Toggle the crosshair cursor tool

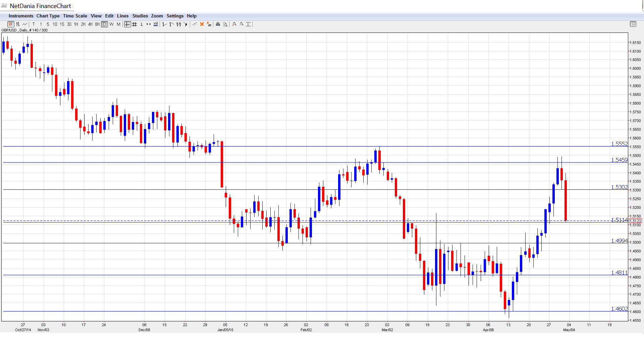coord(127,24)
